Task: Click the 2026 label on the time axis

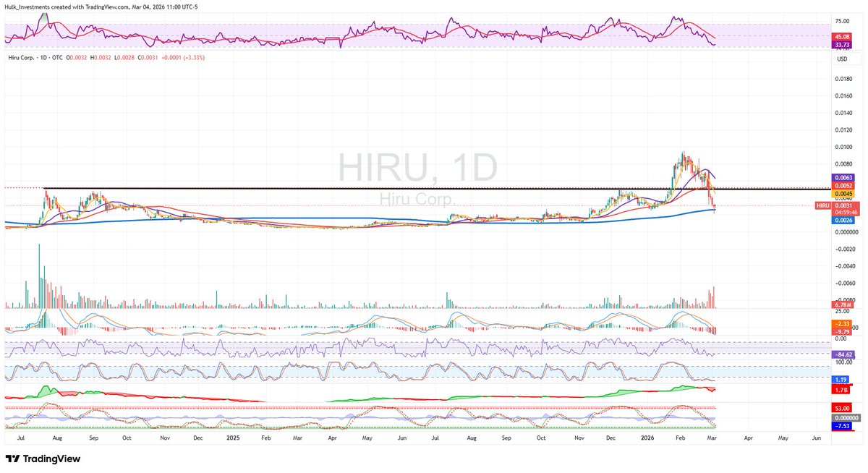Action: tap(647, 438)
